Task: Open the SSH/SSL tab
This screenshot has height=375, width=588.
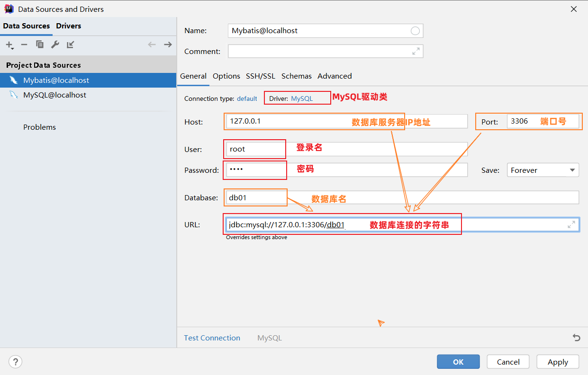Action: click(x=261, y=76)
